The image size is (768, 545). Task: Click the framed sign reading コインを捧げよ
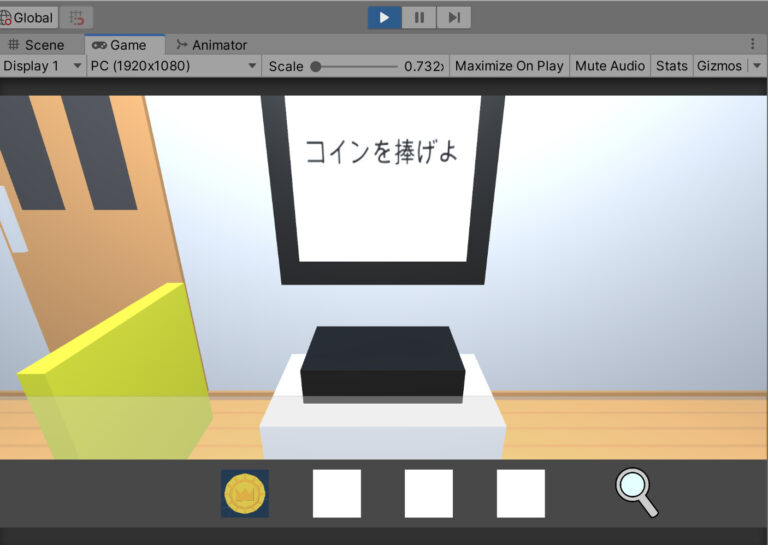click(383, 190)
